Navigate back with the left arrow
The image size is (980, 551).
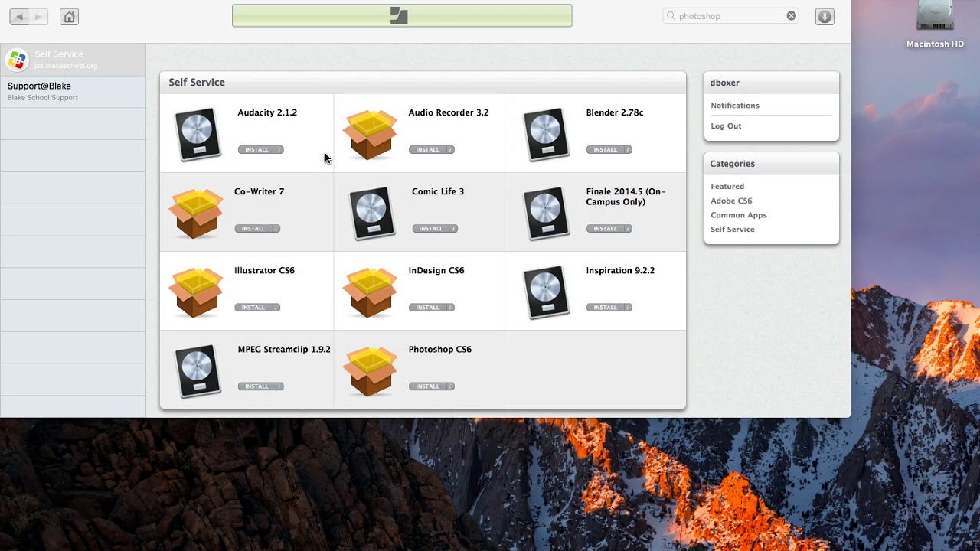click(19, 16)
